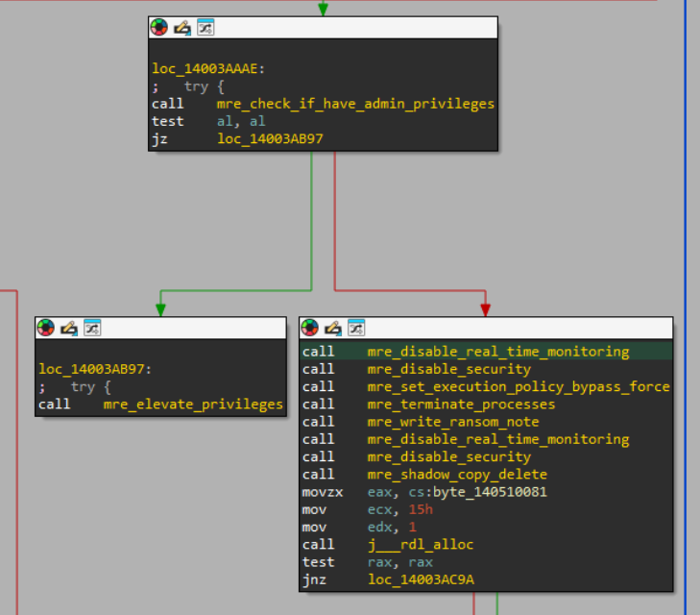Image resolution: width=700 pixels, height=615 pixels.
Task: Click mre_write_ransom_note function name
Action: point(453,422)
